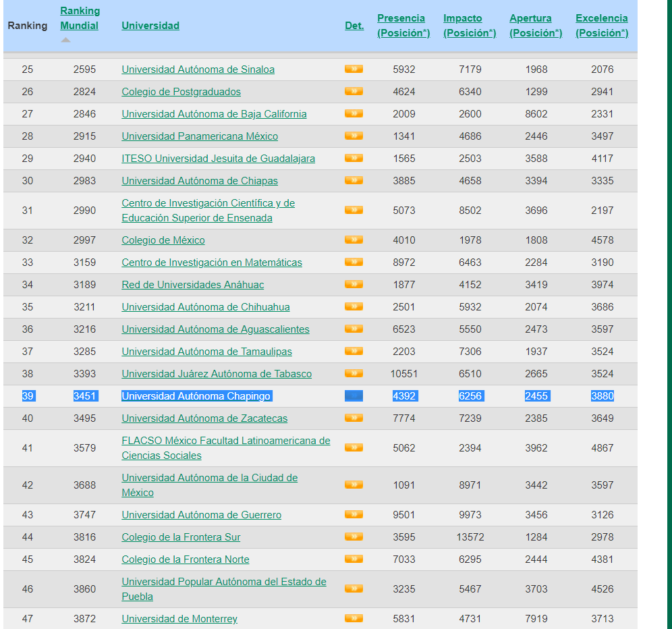Click highlighted details icon for Universidad Autónoma Chapingo
The width and height of the screenshot is (672, 629).
click(x=354, y=395)
